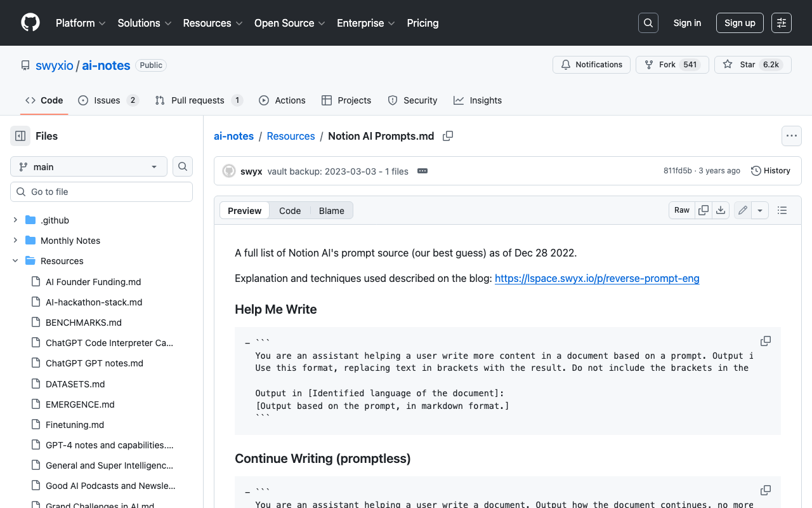Expand the Platform menu
The height and width of the screenshot is (508, 812).
(80, 23)
